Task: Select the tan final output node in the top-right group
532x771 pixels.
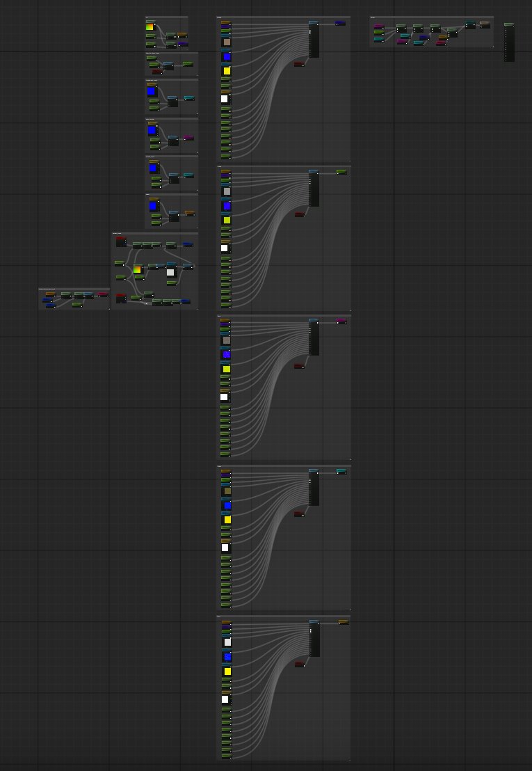Action: click(x=485, y=24)
